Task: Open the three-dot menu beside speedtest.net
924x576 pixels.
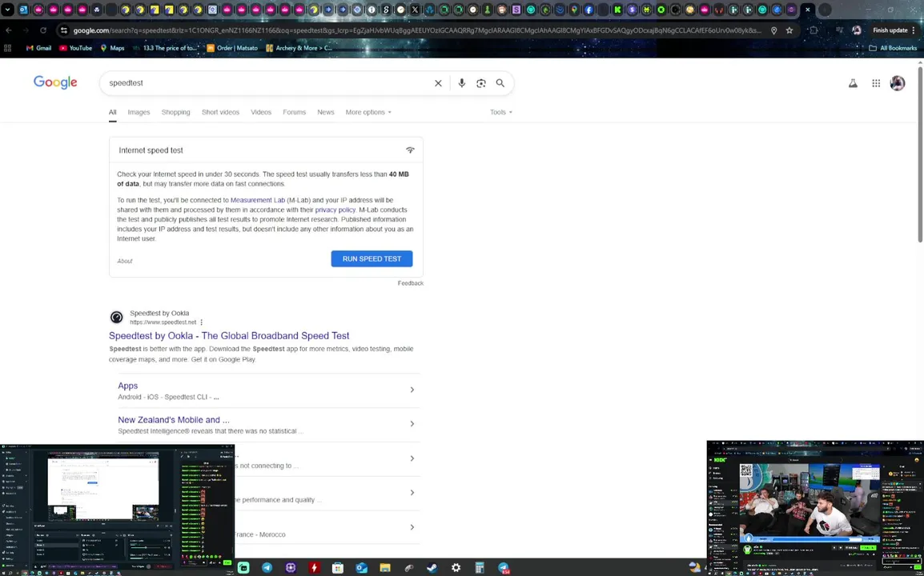Action: click(x=202, y=322)
